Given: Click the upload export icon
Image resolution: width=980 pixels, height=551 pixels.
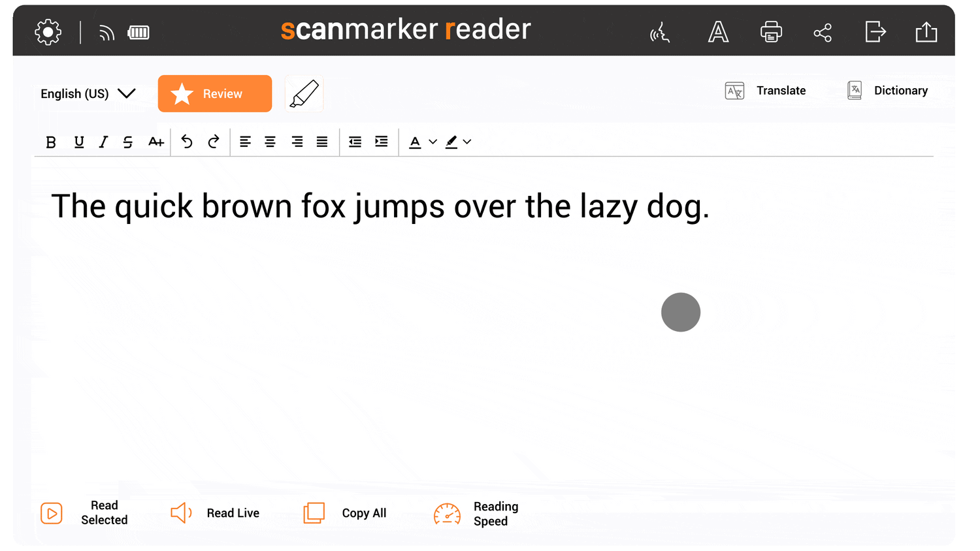Looking at the screenshot, I should tap(926, 32).
